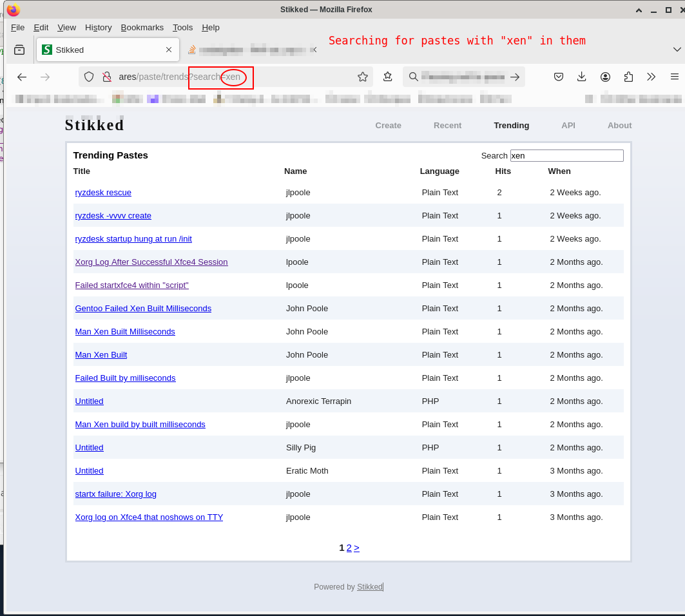Go to the Create page
This screenshot has height=616, width=685.
pos(388,126)
